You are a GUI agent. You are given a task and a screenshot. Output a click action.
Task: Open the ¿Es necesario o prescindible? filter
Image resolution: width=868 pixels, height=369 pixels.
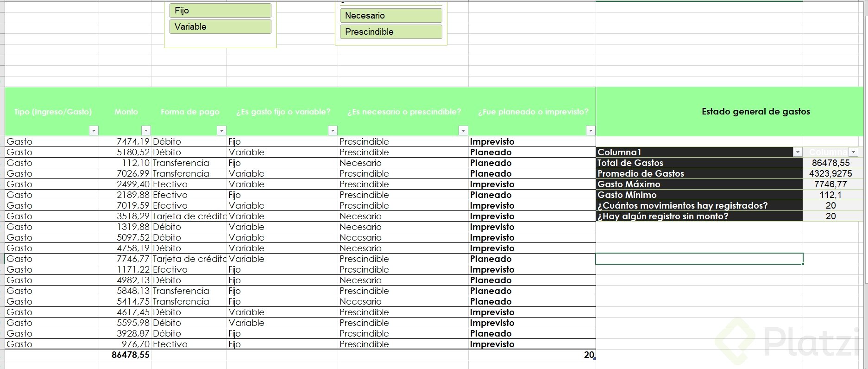pyautogui.click(x=463, y=131)
